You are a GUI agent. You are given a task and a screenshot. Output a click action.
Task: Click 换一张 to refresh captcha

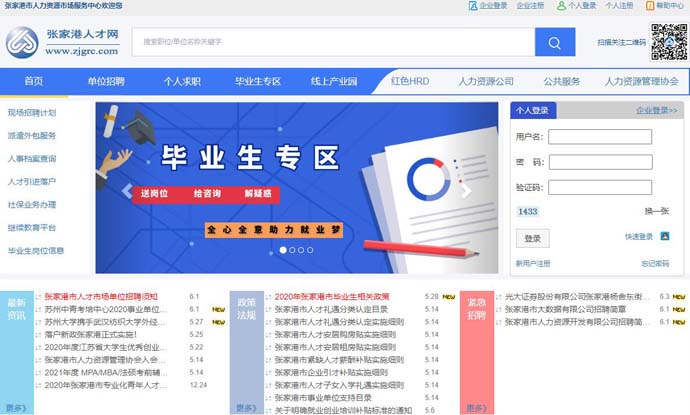pyautogui.click(x=657, y=211)
